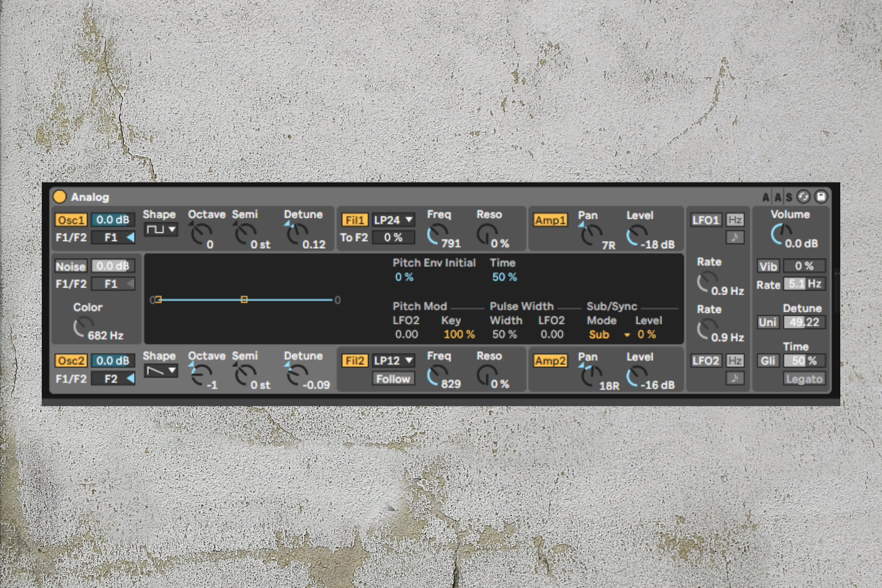
Task: Open the Fil1 LP24 filter type dropdown
Action: (x=393, y=220)
